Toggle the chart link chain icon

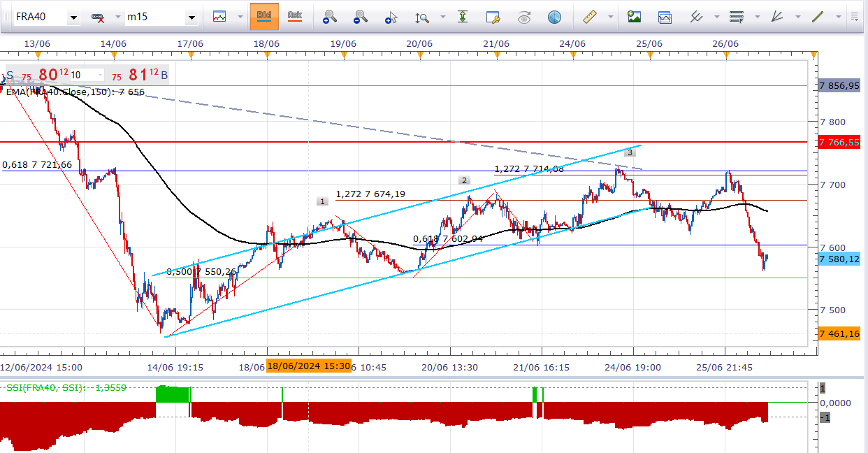point(99,17)
